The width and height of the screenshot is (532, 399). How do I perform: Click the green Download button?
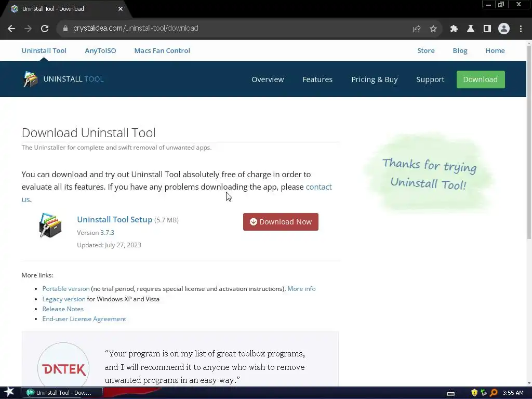(481, 79)
